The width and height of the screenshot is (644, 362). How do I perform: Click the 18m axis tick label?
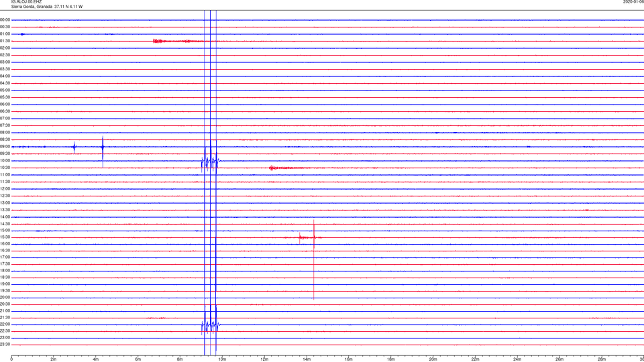click(x=391, y=359)
